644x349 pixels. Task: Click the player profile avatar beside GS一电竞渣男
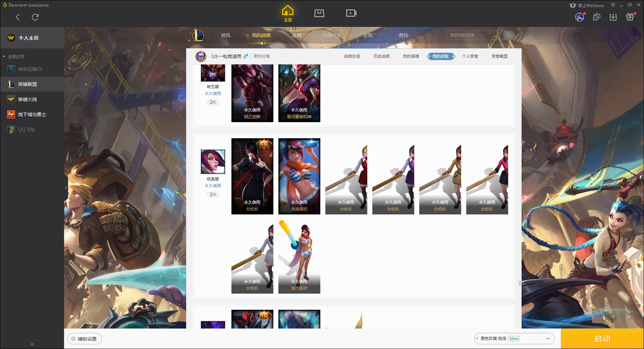tap(201, 56)
